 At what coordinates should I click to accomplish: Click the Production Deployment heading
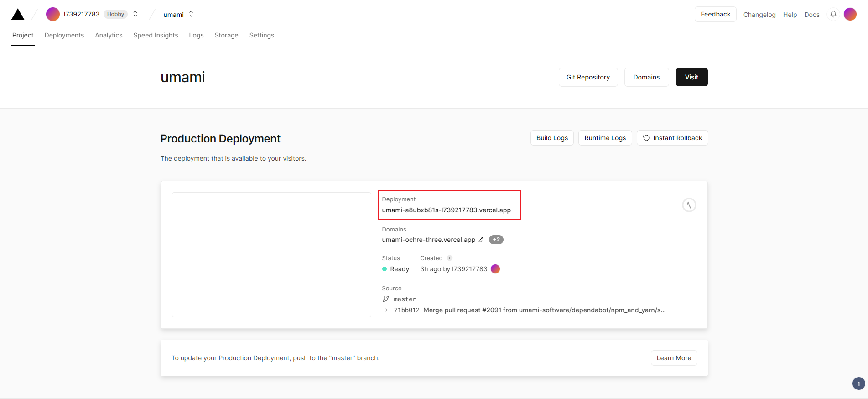[x=220, y=139]
